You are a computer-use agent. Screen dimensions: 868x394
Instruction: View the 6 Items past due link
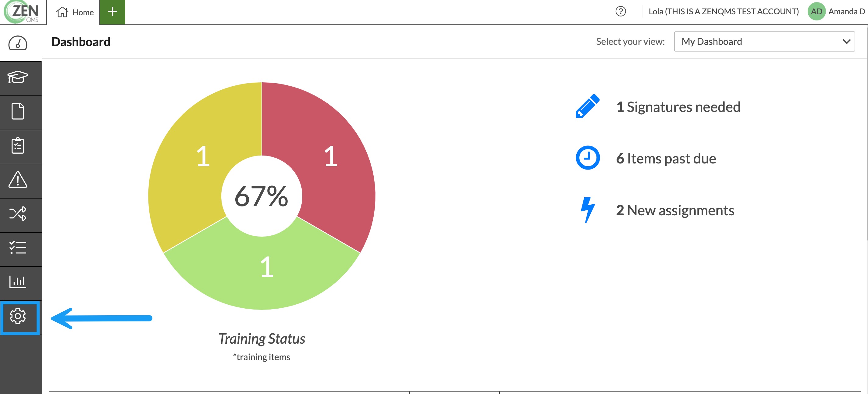point(666,159)
